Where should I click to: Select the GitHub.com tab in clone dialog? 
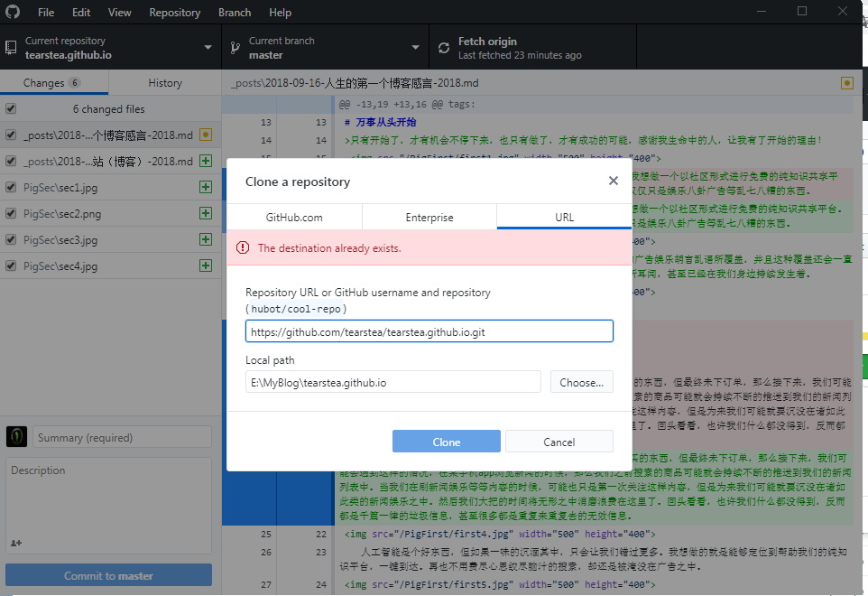coord(294,217)
